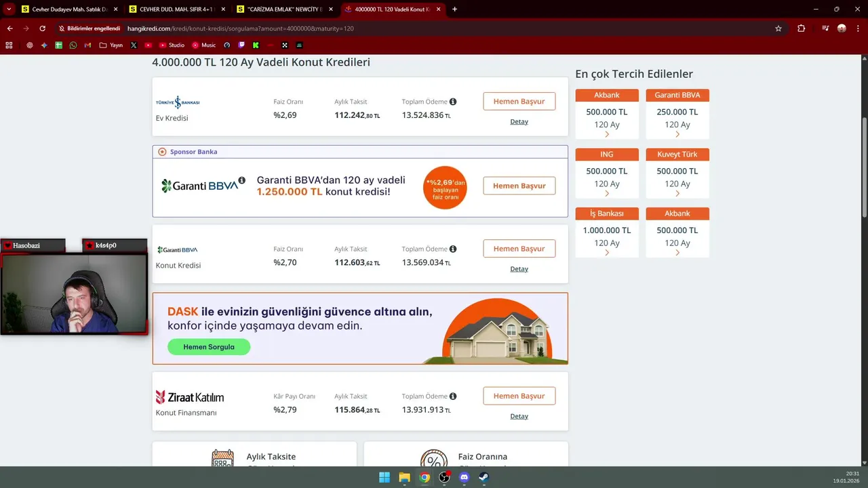Go back with the browser back arrow
Image resolution: width=868 pixels, height=488 pixels.
tap(9, 28)
